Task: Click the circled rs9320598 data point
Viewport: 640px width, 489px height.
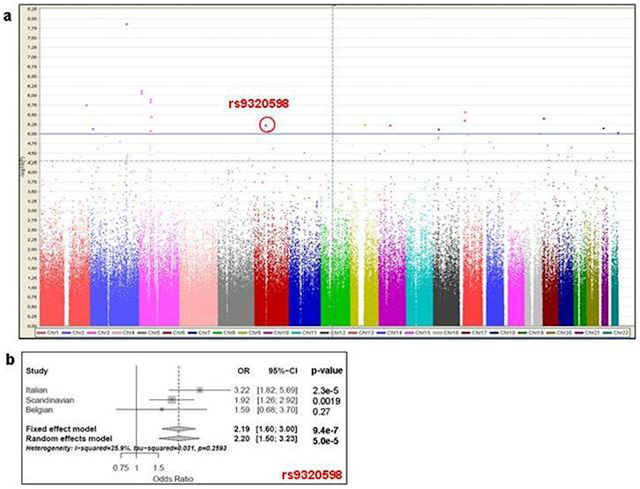Action: (x=267, y=125)
